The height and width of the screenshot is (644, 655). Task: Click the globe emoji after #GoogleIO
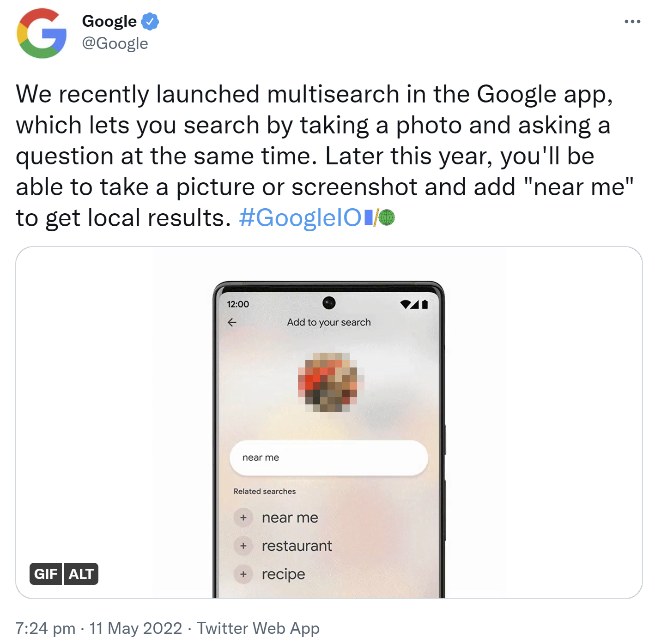[x=387, y=217]
